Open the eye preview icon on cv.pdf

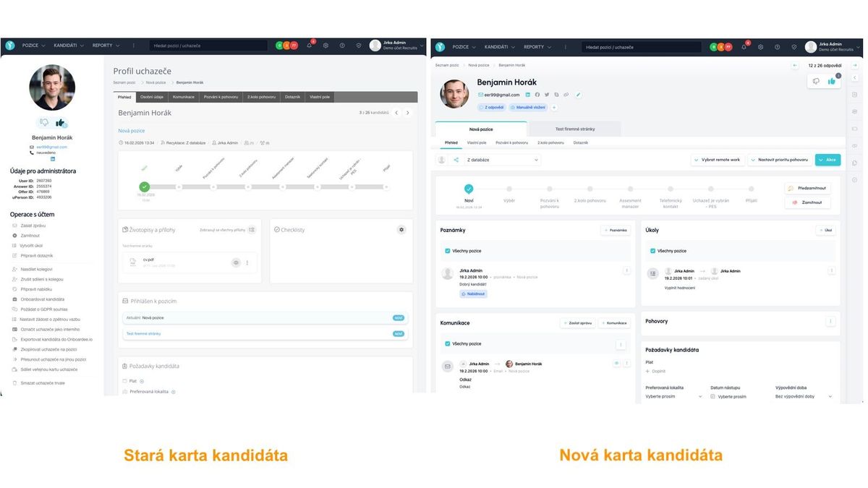[x=236, y=262]
